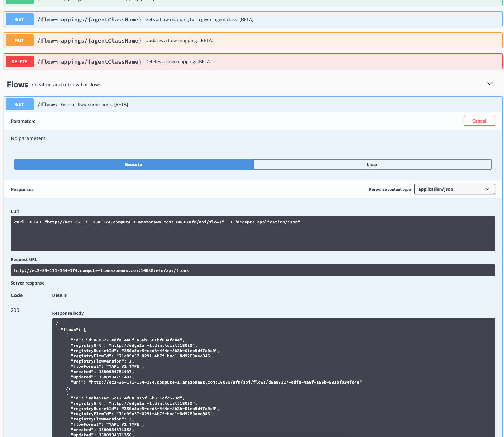Click the "Request URL" label

[x=24, y=259]
